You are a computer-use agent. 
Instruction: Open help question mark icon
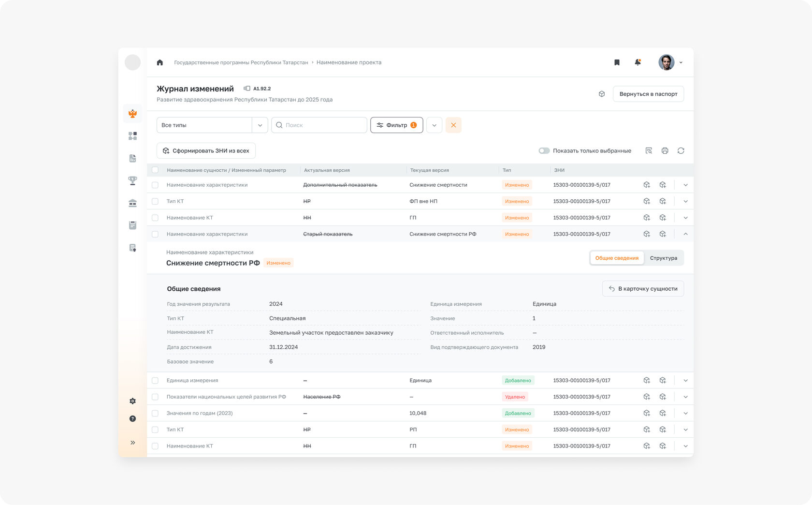[132, 419]
